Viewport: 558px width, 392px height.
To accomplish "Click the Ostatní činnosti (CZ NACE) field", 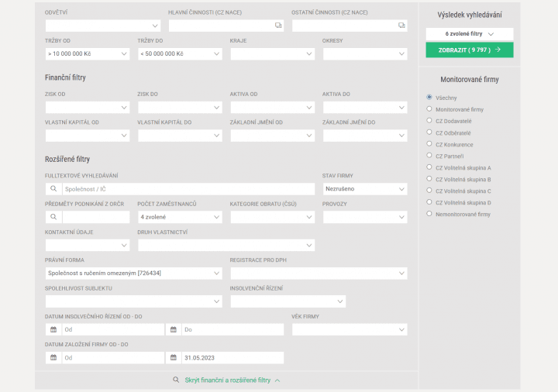I will click(x=350, y=26).
